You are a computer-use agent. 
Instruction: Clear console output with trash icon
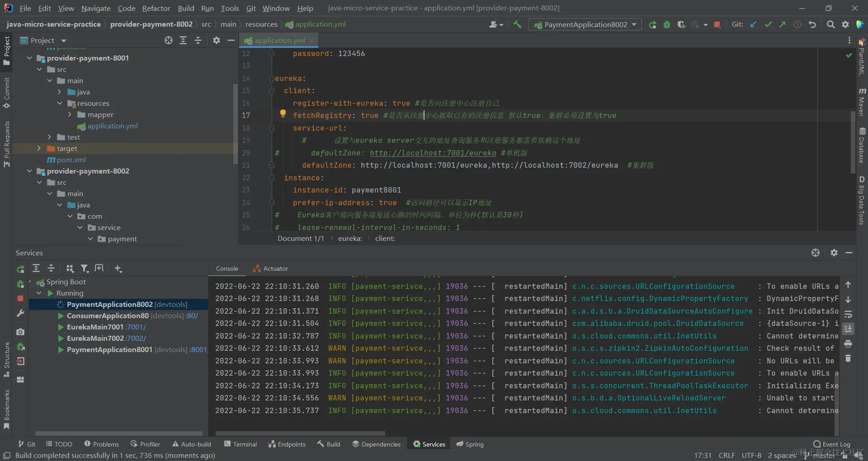pos(848,358)
